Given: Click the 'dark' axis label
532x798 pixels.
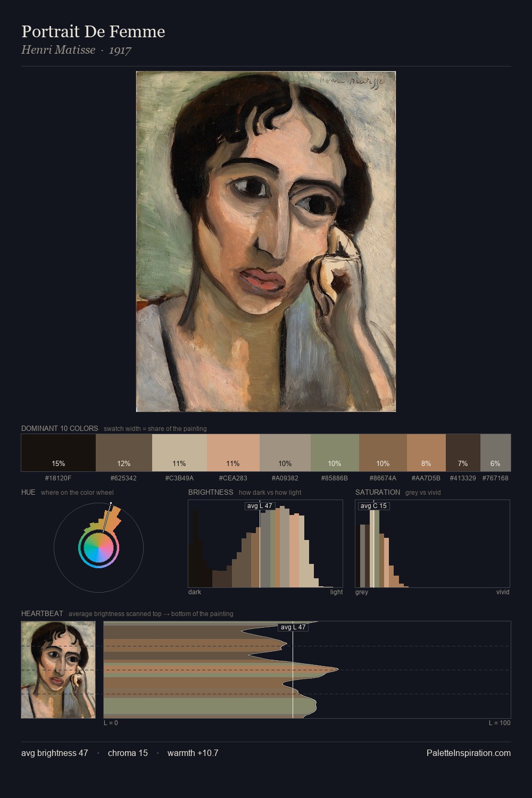Looking at the screenshot, I should [x=195, y=592].
